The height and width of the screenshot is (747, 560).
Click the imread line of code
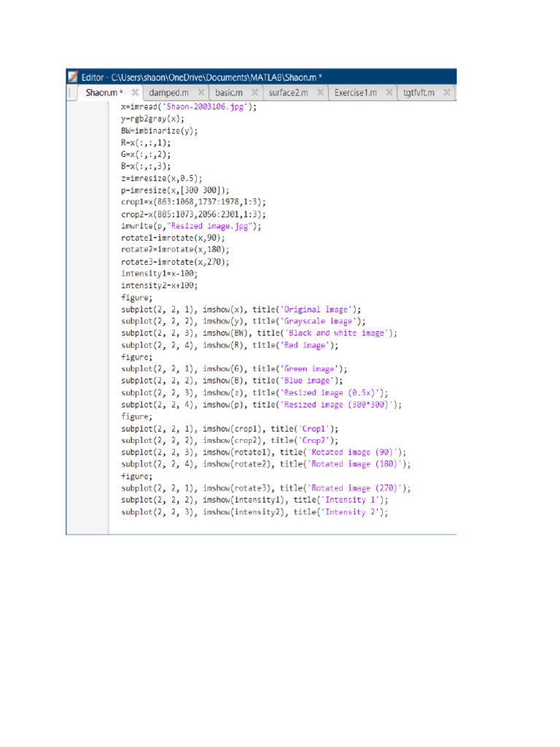[x=189, y=107]
